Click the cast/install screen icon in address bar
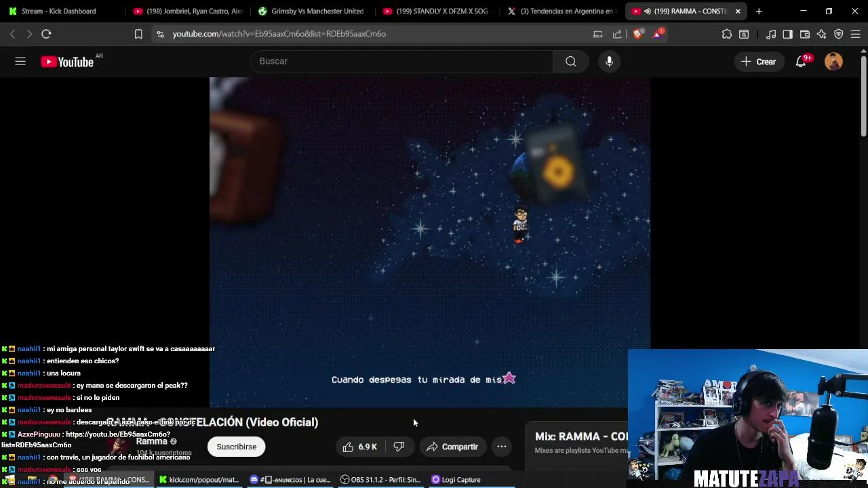868x488 pixels. pos(597,34)
